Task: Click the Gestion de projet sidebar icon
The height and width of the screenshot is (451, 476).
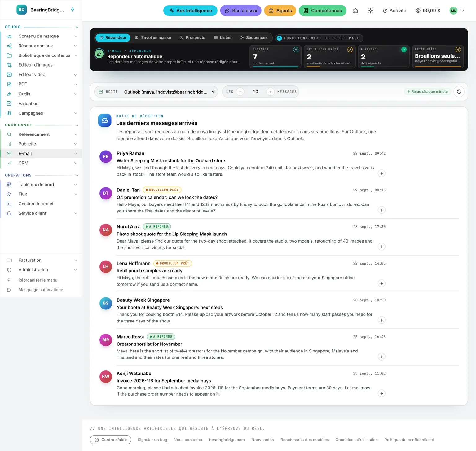Action: [9, 204]
